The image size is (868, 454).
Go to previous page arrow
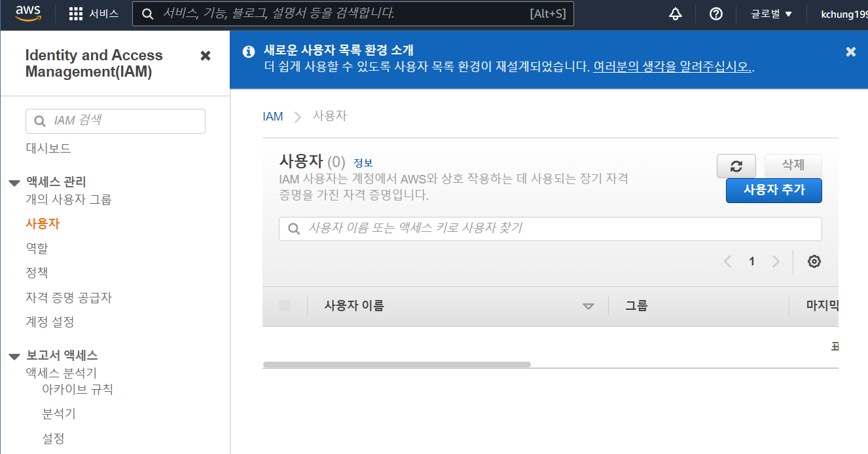tap(727, 261)
